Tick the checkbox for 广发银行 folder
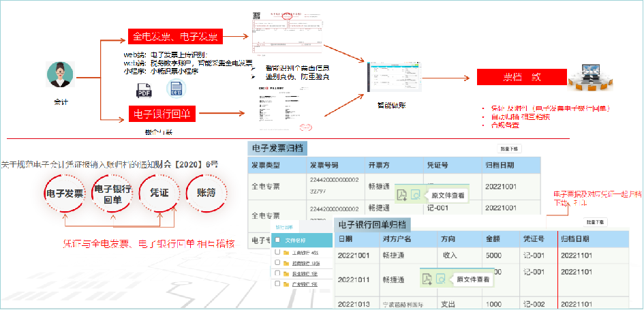This screenshot has height=310, width=644. pos(277,284)
